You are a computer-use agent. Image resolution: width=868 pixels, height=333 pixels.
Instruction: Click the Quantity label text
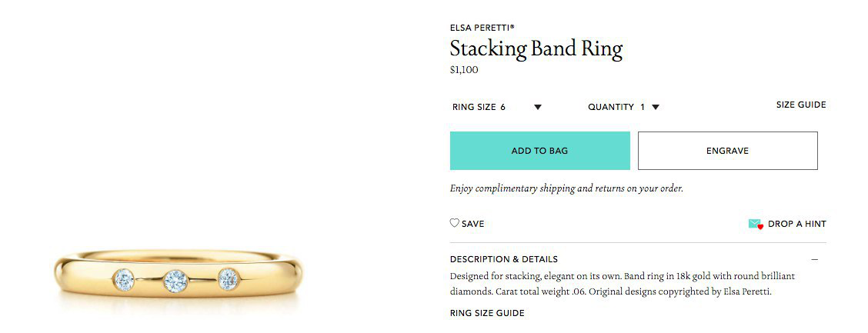tap(610, 107)
